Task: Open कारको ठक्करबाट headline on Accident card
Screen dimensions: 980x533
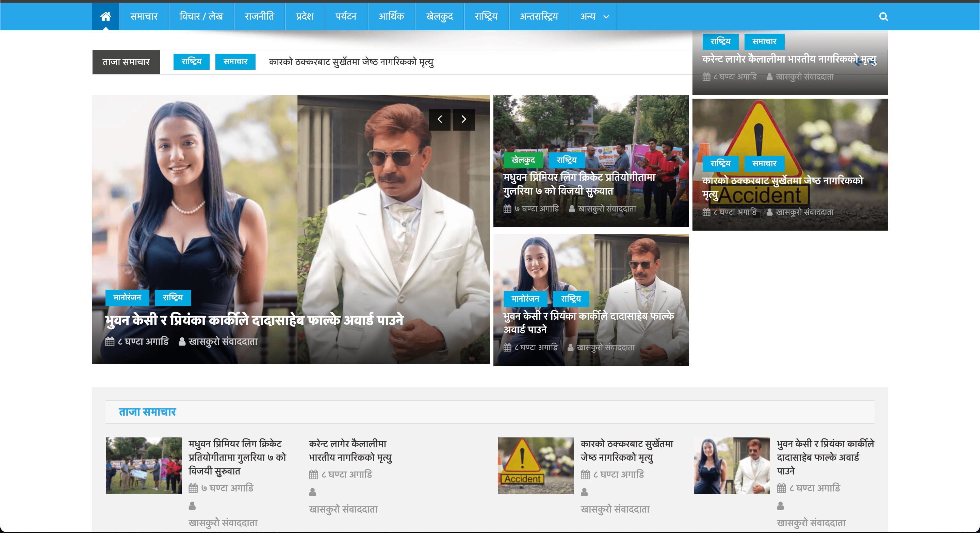Action: click(783, 187)
